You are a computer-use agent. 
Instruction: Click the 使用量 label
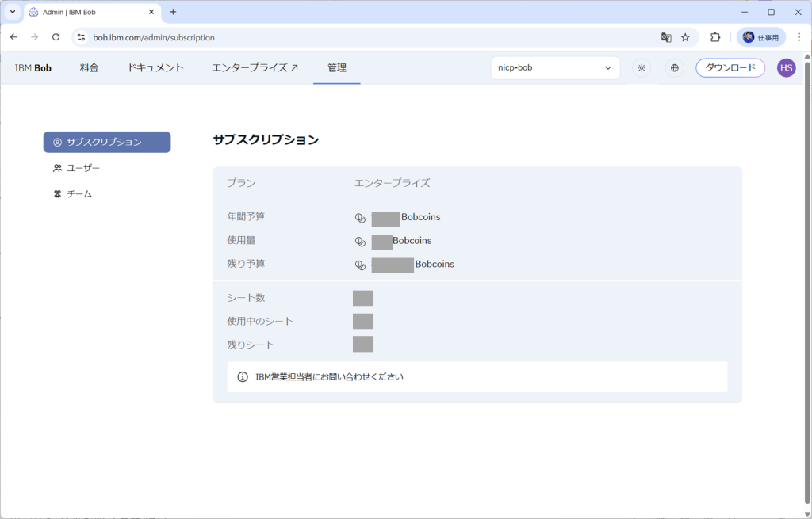click(241, 240)
